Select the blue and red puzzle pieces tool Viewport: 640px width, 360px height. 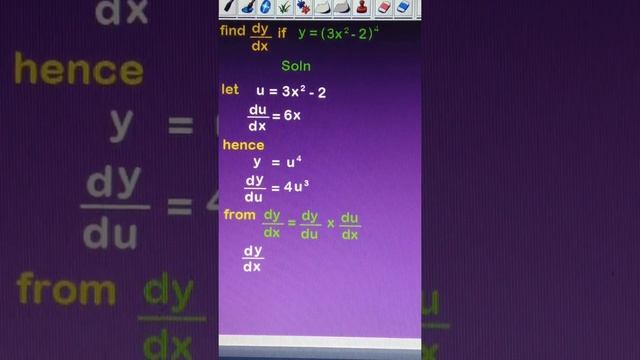pyautogui.click(x=303, y=7)
